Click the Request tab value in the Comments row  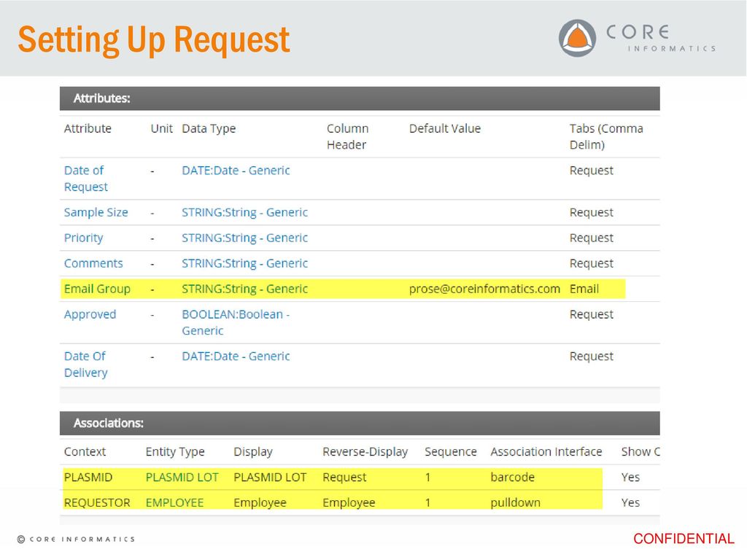591,264
